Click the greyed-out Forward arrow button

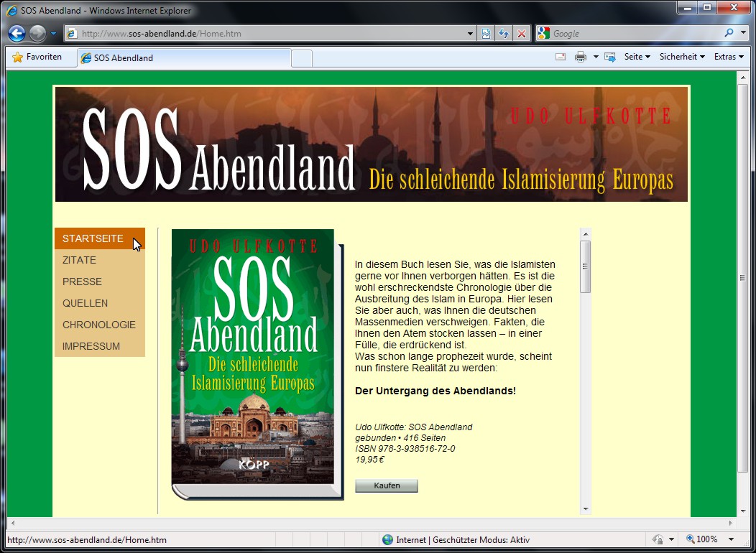pyautogui.click(x=37, y=34)
